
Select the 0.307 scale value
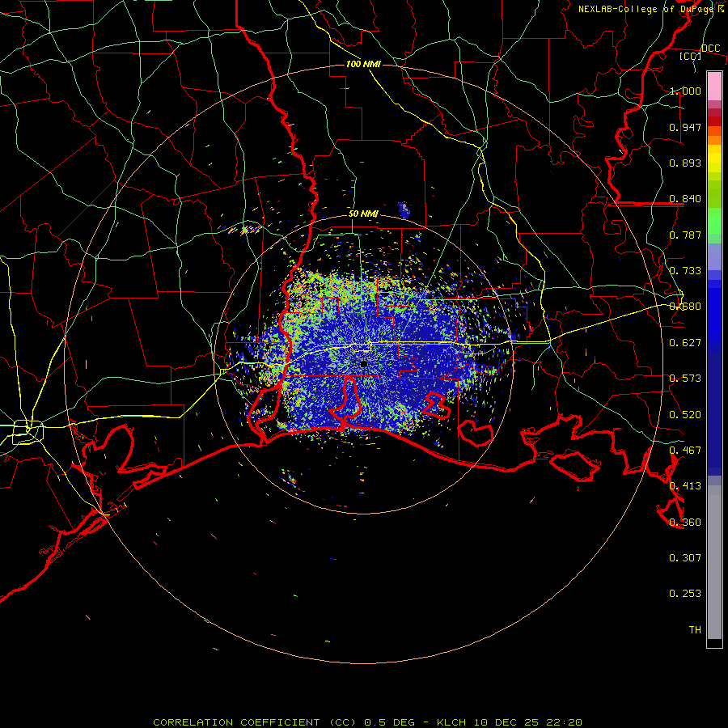(x=685, y=558)
